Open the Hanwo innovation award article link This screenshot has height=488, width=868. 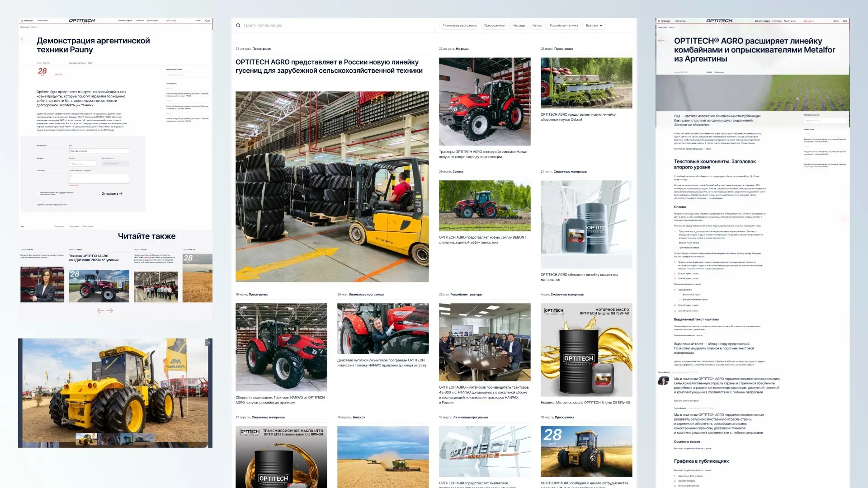point(483,155)
